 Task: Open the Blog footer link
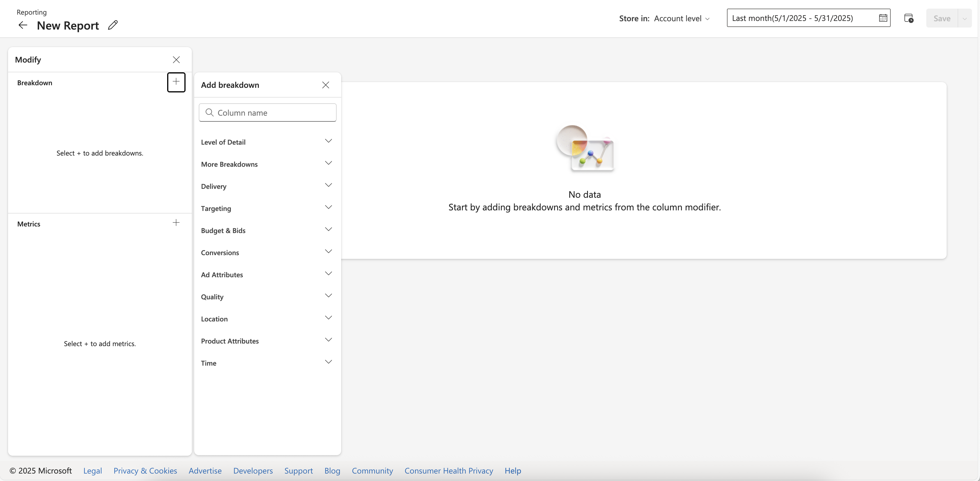332,471
